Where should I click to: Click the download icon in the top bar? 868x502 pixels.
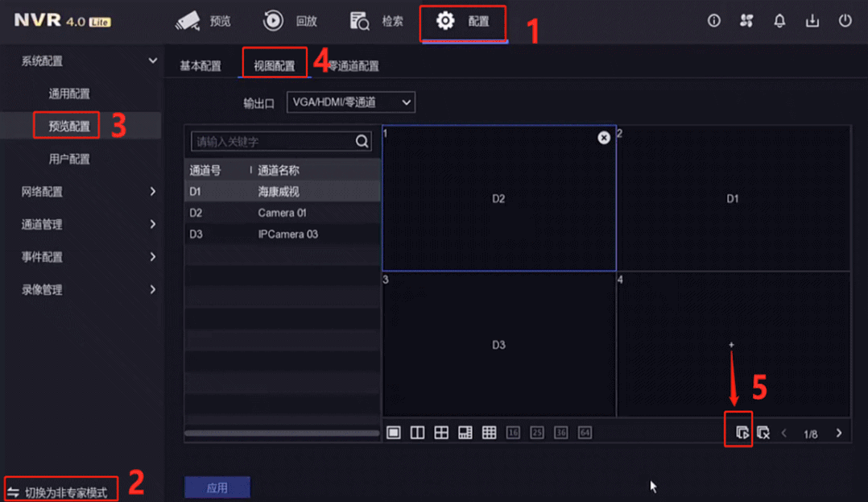(x=812, y=21)
